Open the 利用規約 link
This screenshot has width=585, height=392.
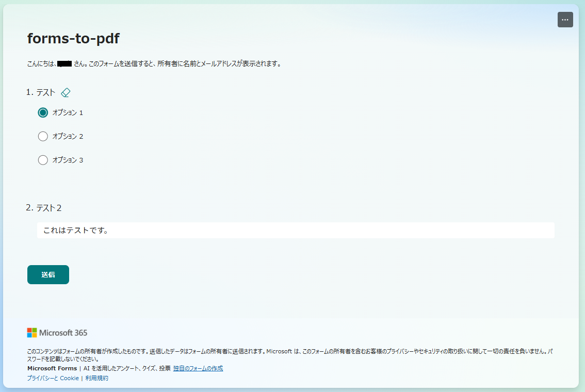point(97,378)
